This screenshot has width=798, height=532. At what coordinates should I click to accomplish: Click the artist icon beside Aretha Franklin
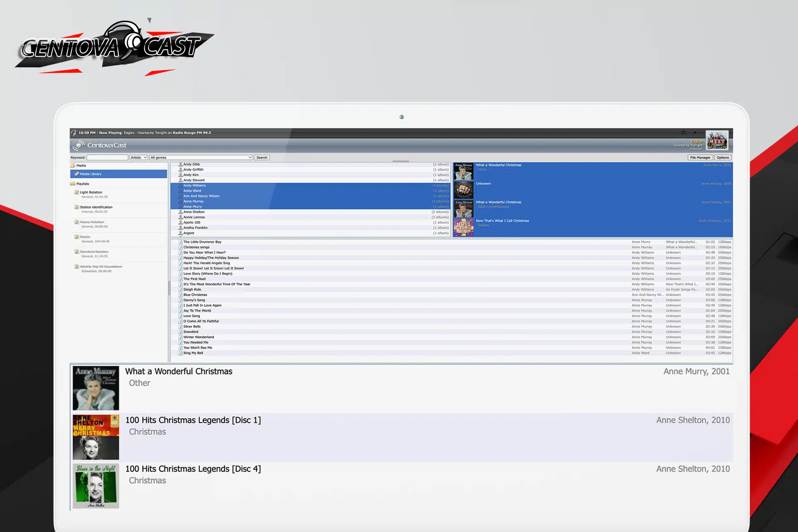point(181,228)
